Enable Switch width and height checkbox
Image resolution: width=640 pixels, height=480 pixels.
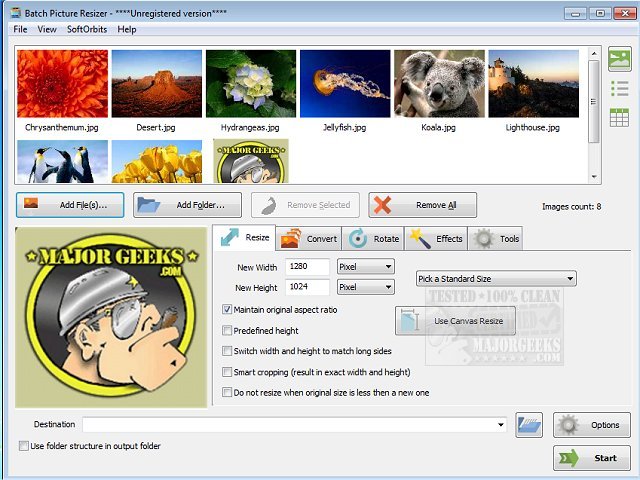[227, 351]
